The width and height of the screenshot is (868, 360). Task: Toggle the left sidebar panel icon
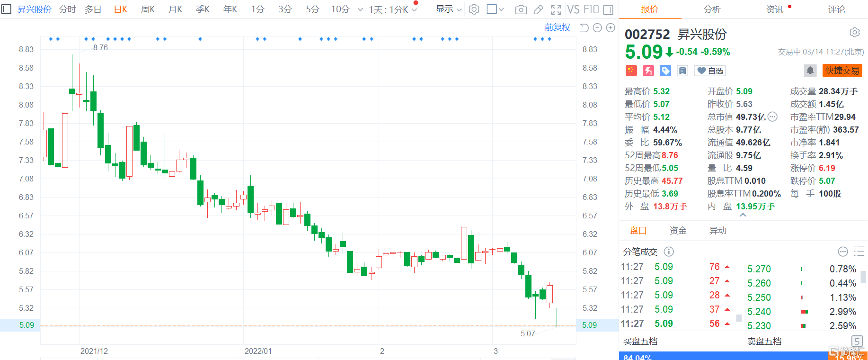[x=6, y=9]
